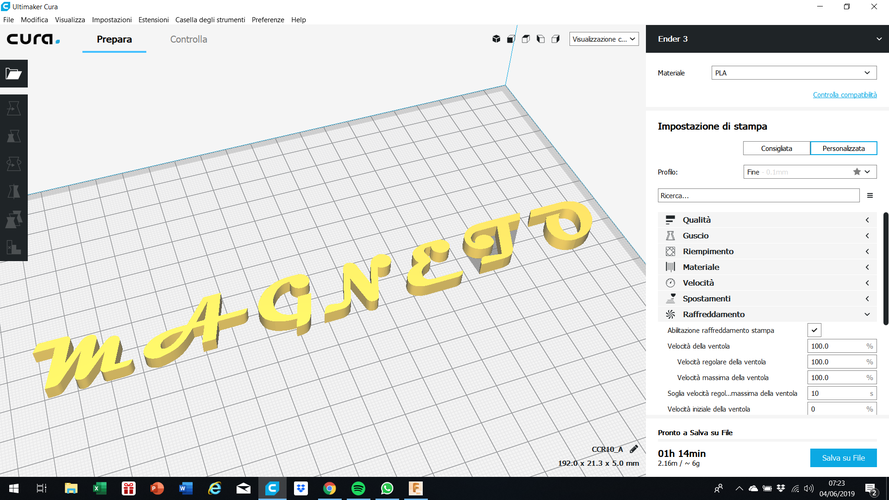Click the Ricerca settings search field
This screenshot has width=889, height=500.
759,196
